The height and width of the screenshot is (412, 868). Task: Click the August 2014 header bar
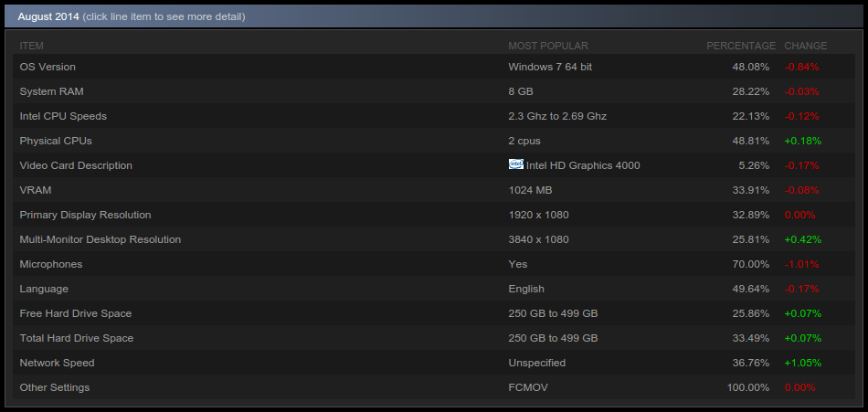[x=433, y=16]
